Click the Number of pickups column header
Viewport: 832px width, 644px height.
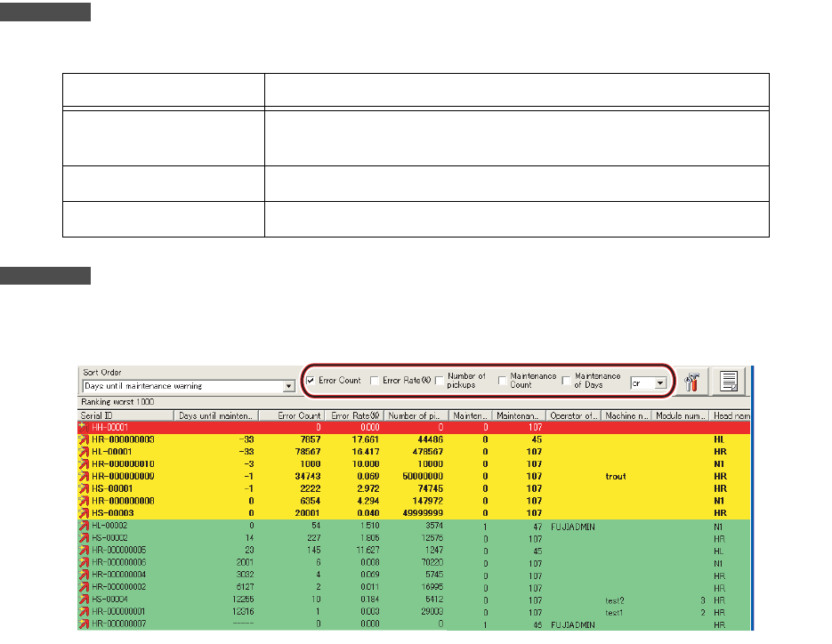click(x=416, y=415)
